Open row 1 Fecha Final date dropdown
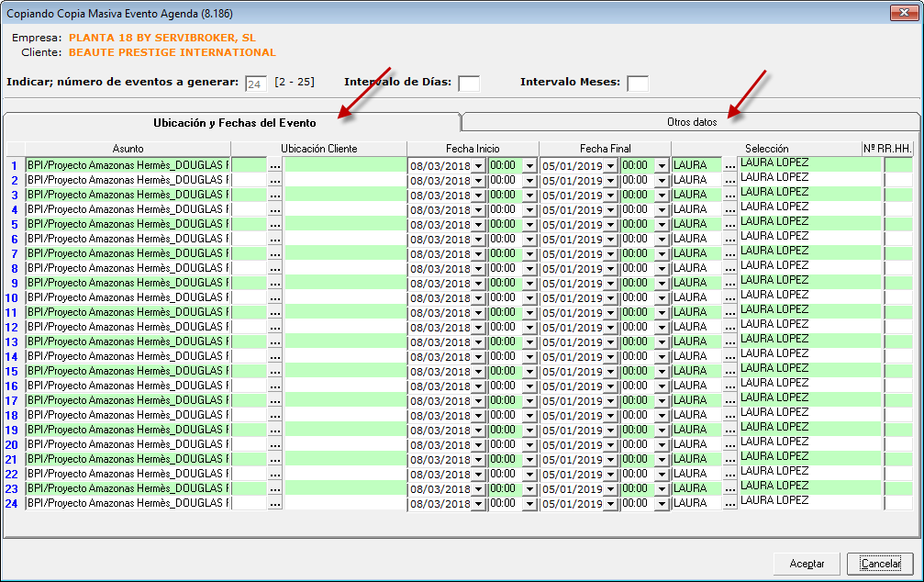 tap(610, 166)
